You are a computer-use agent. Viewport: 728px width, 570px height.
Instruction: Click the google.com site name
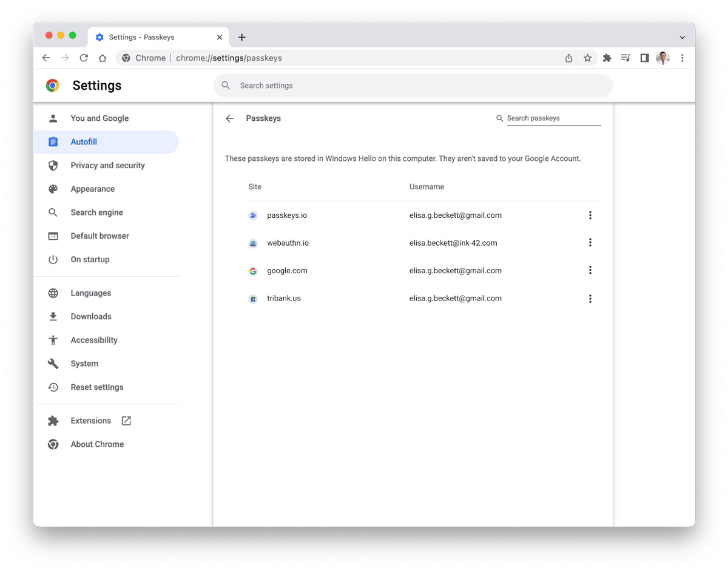pos(287,271)
